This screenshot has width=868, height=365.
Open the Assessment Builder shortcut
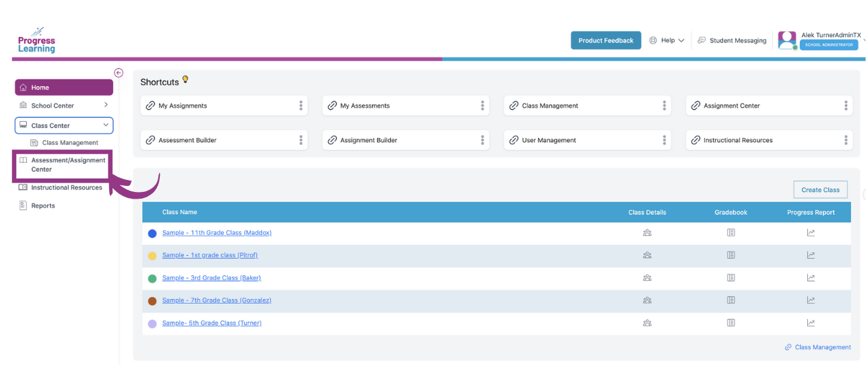pyautogui.click(x=224, y=140)
